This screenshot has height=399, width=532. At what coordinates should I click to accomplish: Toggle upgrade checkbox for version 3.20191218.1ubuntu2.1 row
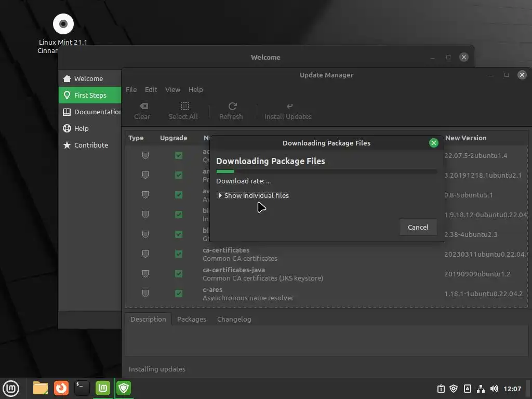179,175
